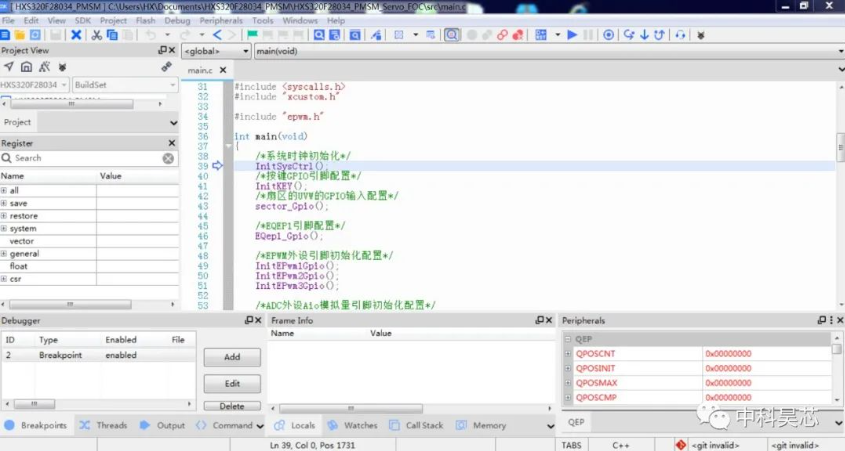Open the Debug menu

click(x=177, y=20)
